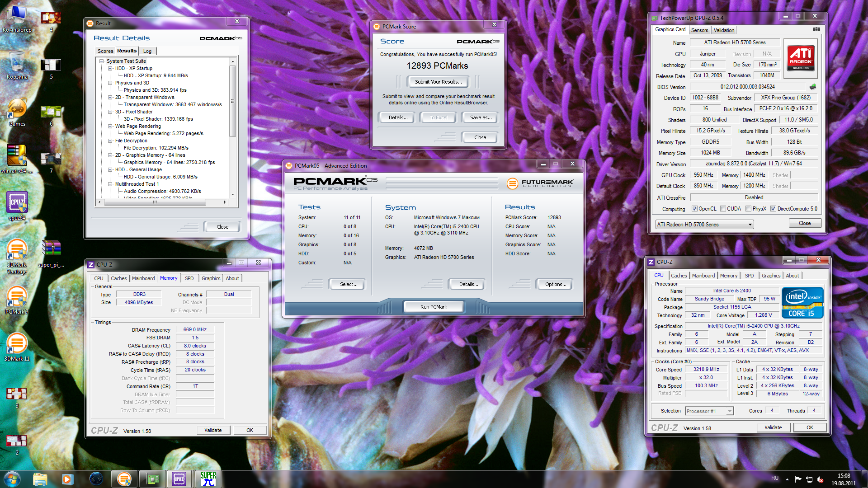Screen dimensions: 868x488
Task: Select the PCMark 7 desktop shortcut
Action: (17, 300)
